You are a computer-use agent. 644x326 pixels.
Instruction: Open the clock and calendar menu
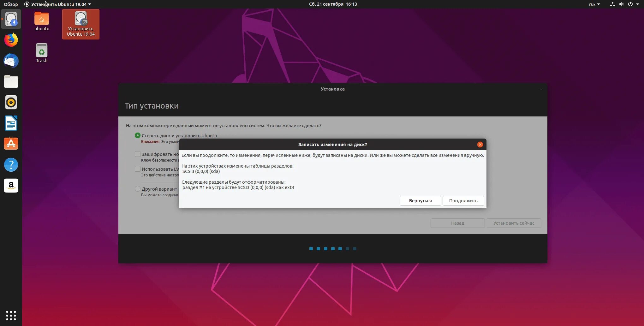[x=333, y=4]
